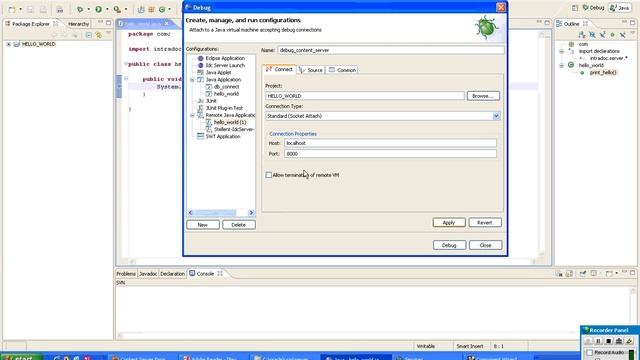Collapse the hello_world class in Outline
Image resolution: width=640 pixels, height=360 pixels.
[x=562, y=65]
